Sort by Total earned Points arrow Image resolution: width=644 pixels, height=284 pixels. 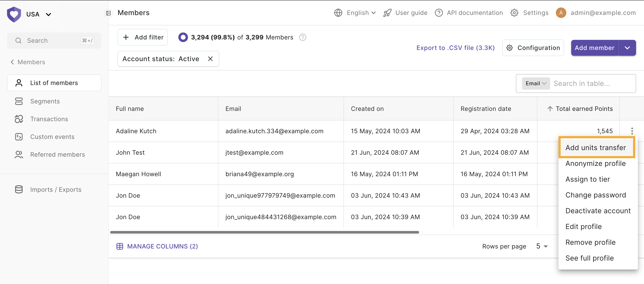coord(550,109)
